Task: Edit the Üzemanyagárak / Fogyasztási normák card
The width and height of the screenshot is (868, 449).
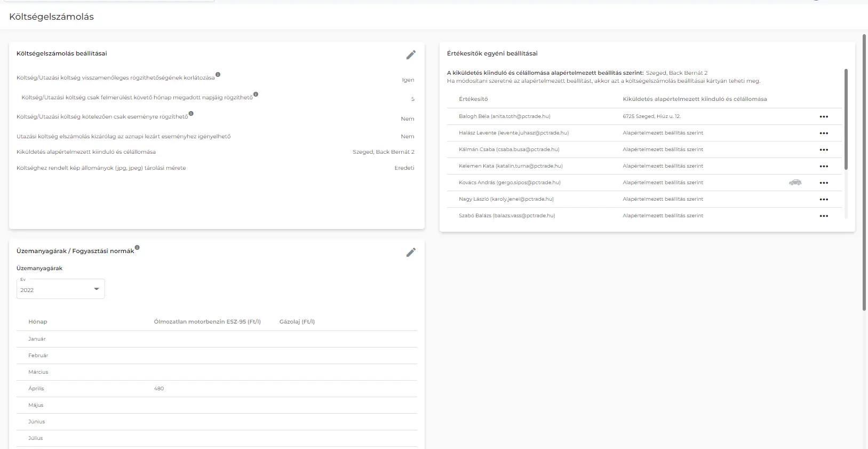Action: (x=410, y=253)
